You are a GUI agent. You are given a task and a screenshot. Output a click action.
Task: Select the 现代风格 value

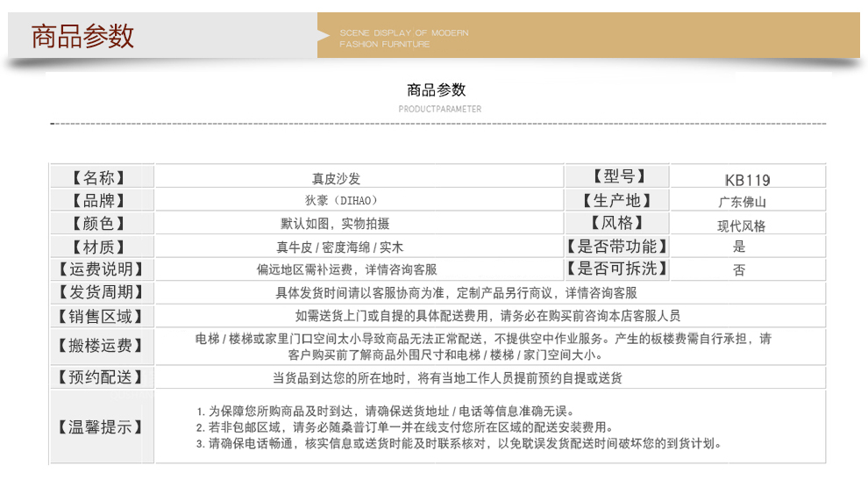(x=742, y=226)
